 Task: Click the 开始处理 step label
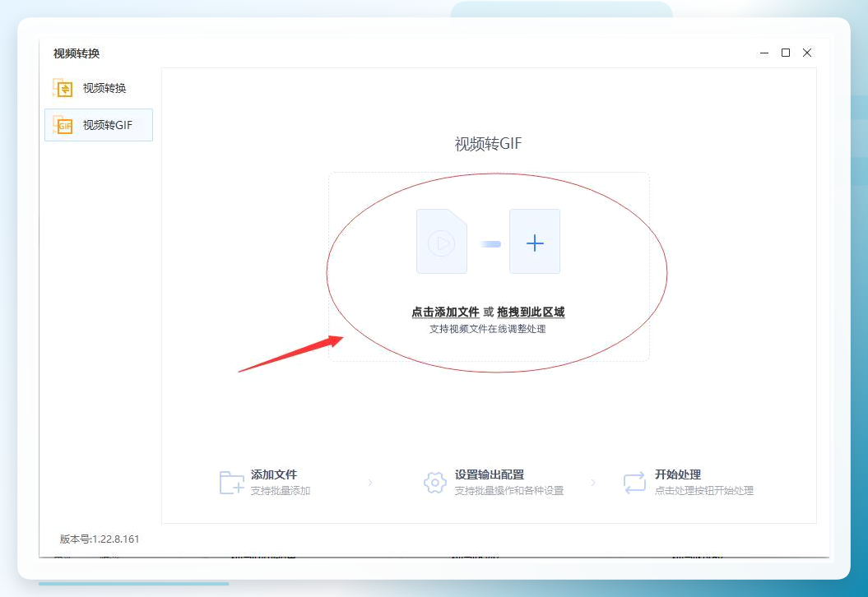pyautogui.click(x=678, y=474)
